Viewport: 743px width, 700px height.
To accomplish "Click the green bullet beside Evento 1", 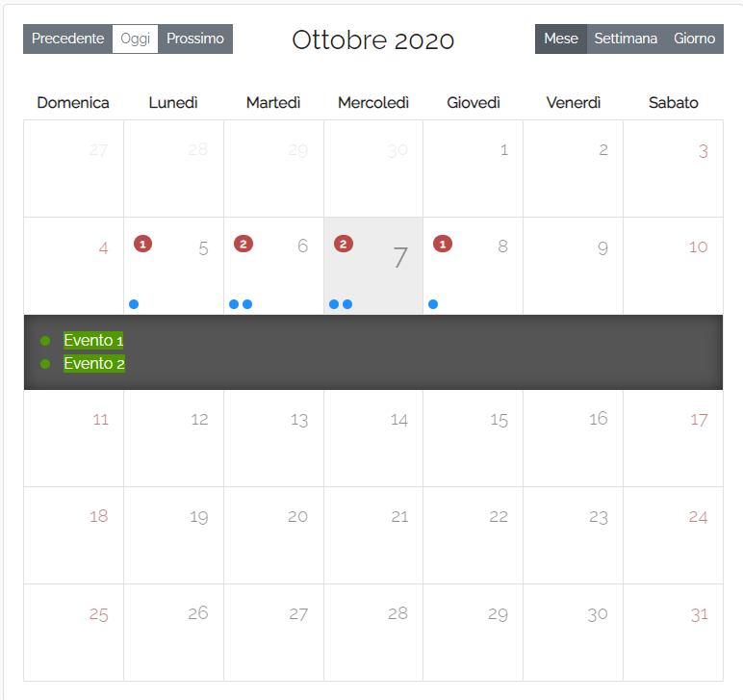I will point(45,340).
